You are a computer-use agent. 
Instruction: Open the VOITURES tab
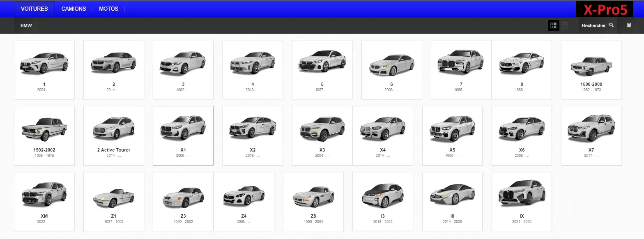click(x=34, y=9)
